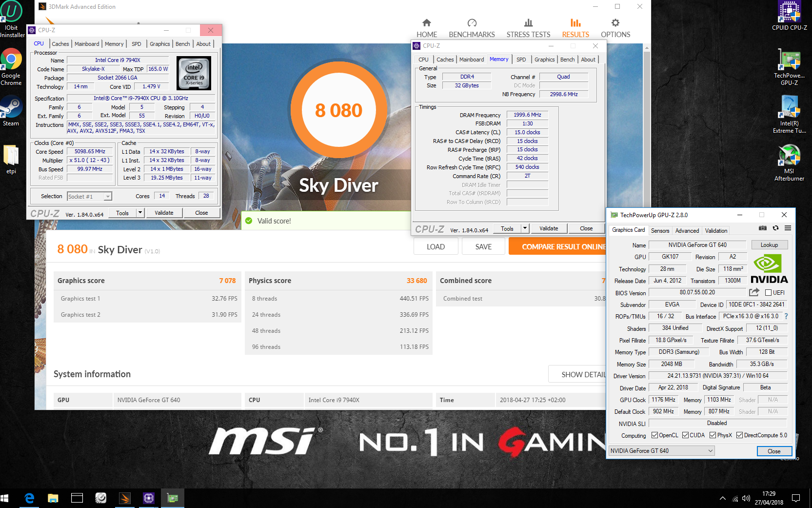The width and height of the screenshot is (812, 508).
Task: Switch to CPU-Z taskbar icon
Action: [x=149, y=498]
